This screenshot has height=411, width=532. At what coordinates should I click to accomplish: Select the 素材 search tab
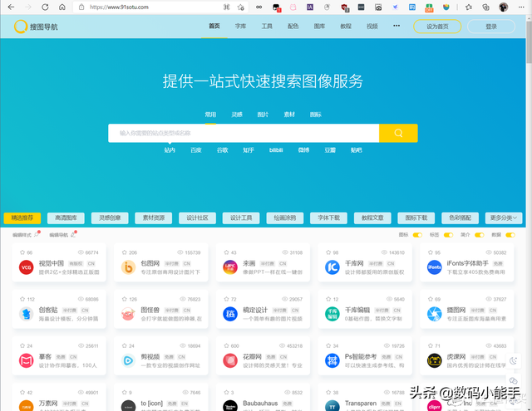coord(289,115)
